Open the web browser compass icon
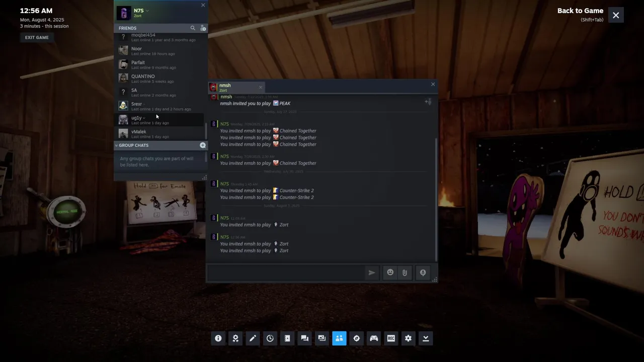 356,338
